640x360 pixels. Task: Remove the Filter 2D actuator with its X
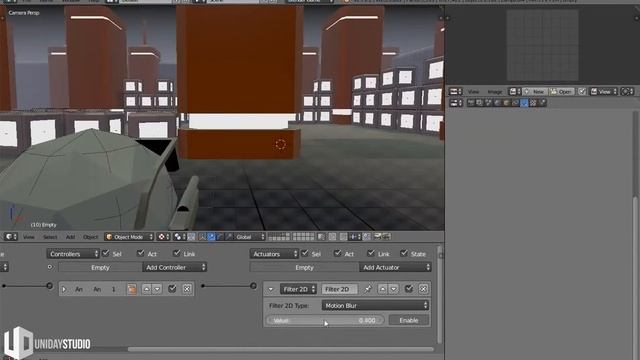(x=423, y=289)
